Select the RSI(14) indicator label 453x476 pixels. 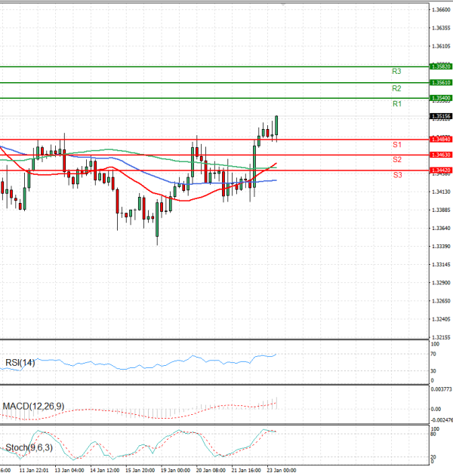tap(20, 363)
